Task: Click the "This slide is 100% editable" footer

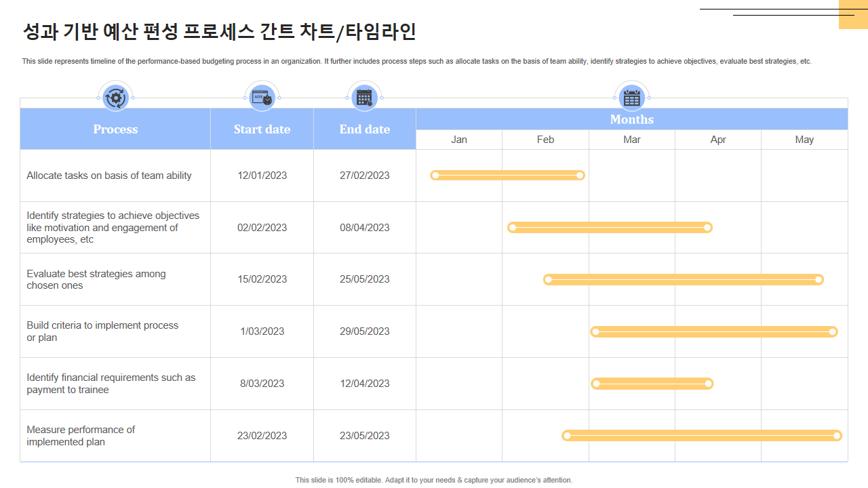Action: (434, 480)
